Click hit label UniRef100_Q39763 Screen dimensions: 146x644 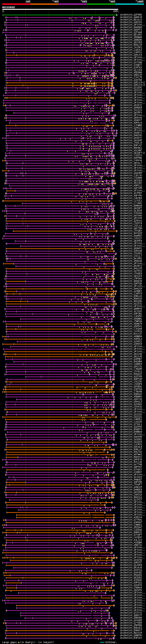click(131, 67)
